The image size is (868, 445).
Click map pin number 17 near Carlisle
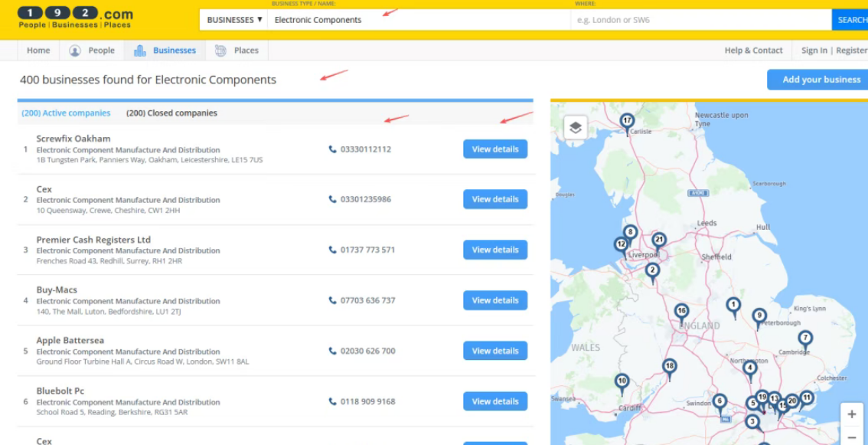tap(628, 122)
